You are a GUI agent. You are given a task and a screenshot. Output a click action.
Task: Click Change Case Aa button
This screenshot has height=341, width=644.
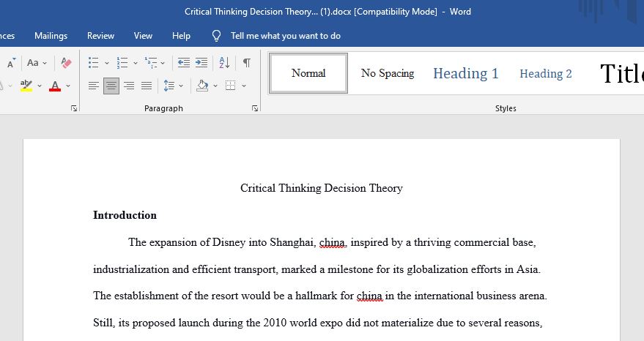(x=32, y=63)
